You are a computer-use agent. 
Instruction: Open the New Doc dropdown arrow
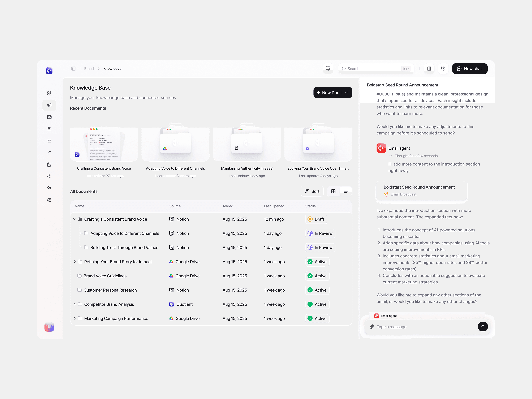pyautogui.click(x=346, y=93)
